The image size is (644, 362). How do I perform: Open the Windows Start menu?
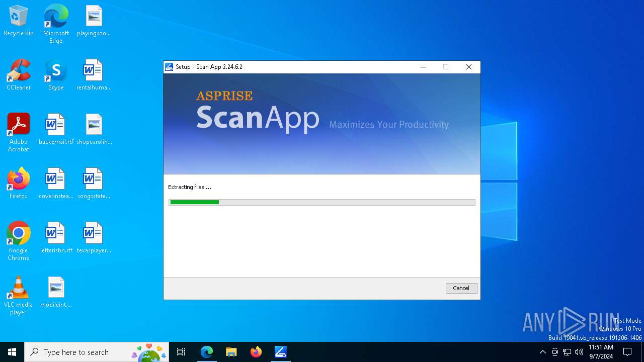tap(12, 352)
